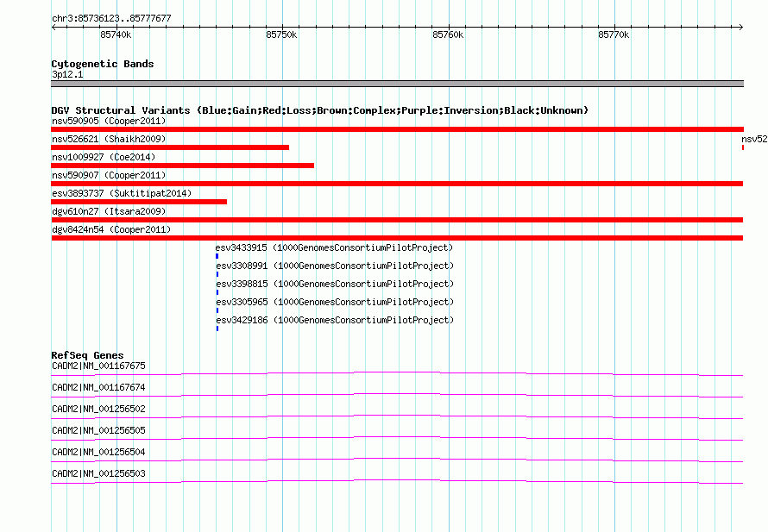Click the esv3398815 blue gain marker
Viewport: 768px width, 532px height.
tap(217, 292)
